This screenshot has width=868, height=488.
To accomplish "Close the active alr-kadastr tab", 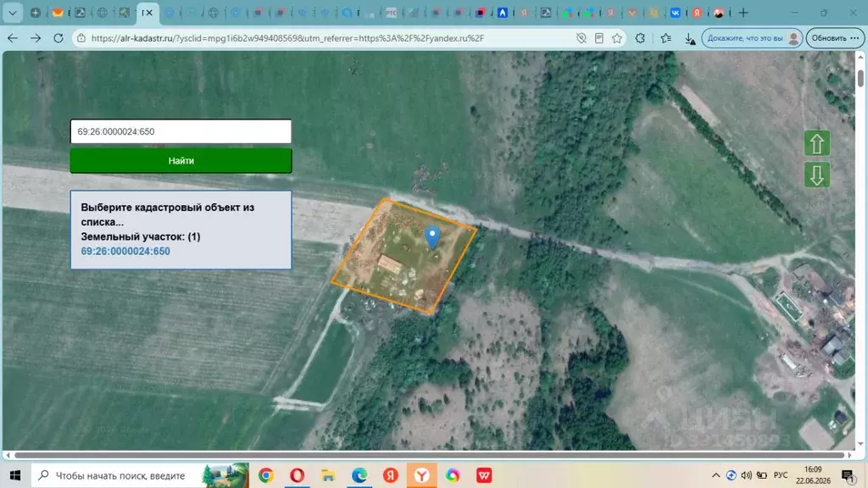I will 149,13.
